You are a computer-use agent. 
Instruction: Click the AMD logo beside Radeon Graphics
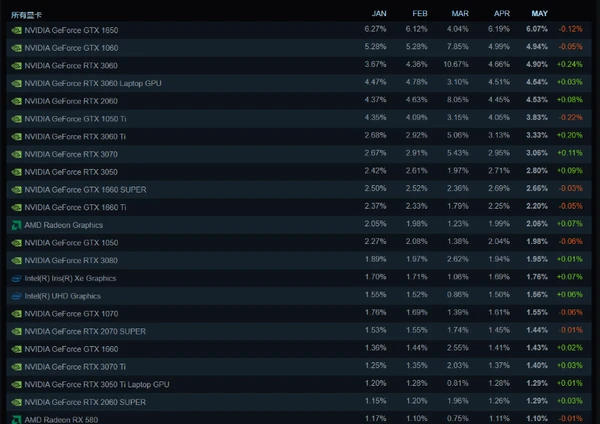[16, 225]
